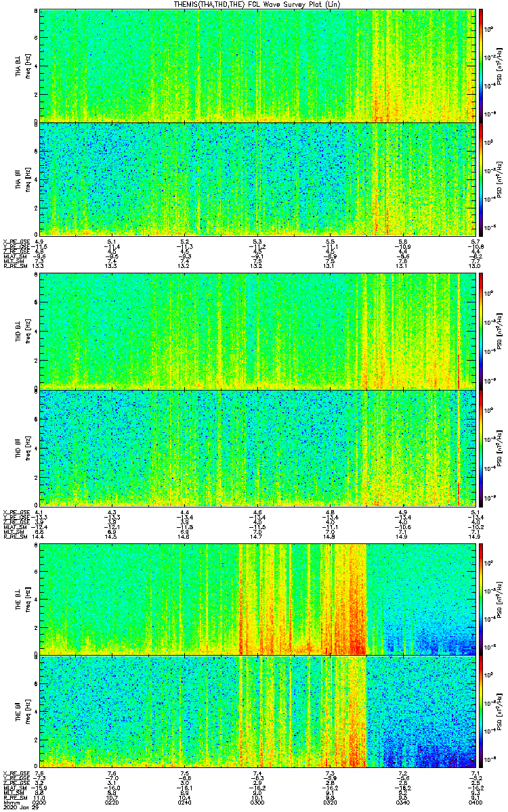Screen dimensions: 508x812
Task: Click PSD [nT²/Hz] label beside THE B⊥ color bar
Action: 499,598
